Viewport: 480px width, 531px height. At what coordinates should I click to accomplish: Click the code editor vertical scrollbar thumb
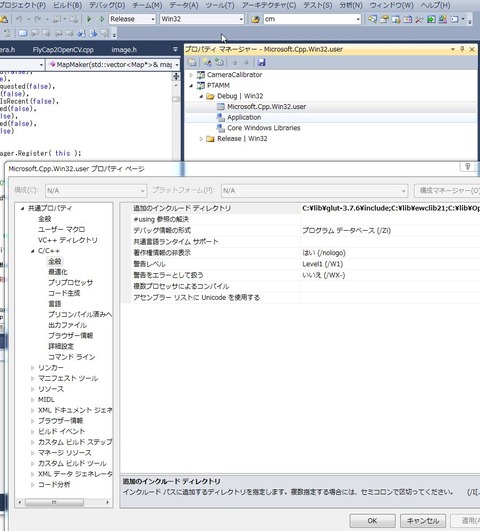click(x=176, y=99)
